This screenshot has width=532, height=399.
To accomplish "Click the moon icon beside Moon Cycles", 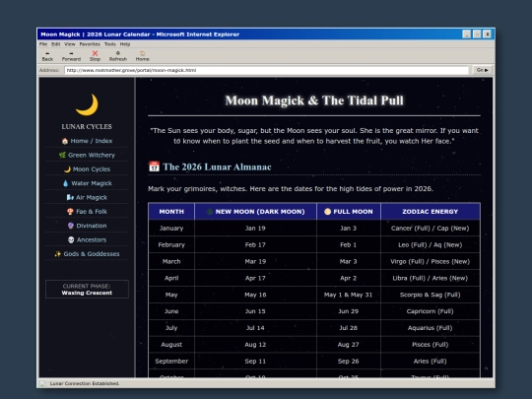I will [67, 169].
